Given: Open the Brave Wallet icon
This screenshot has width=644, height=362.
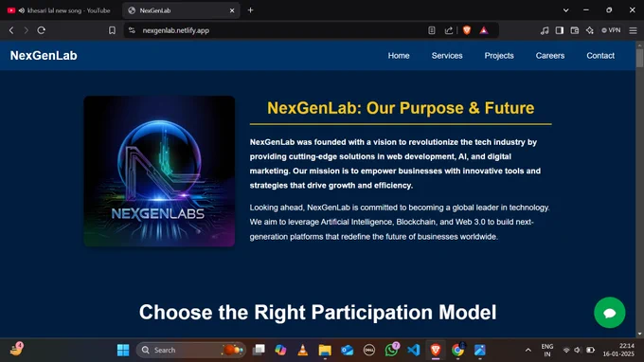Looking at the screenshot, I should point(575,30).
